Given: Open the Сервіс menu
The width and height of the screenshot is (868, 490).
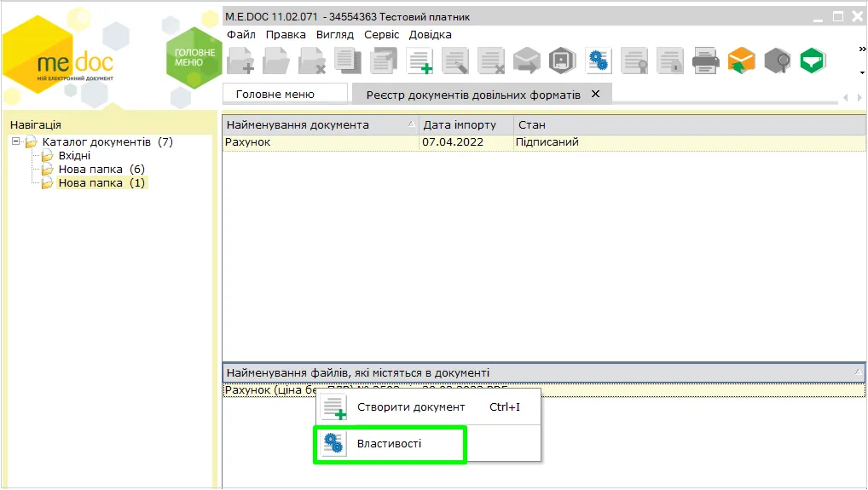Looking at the screenshot, I should coord(381,34).
